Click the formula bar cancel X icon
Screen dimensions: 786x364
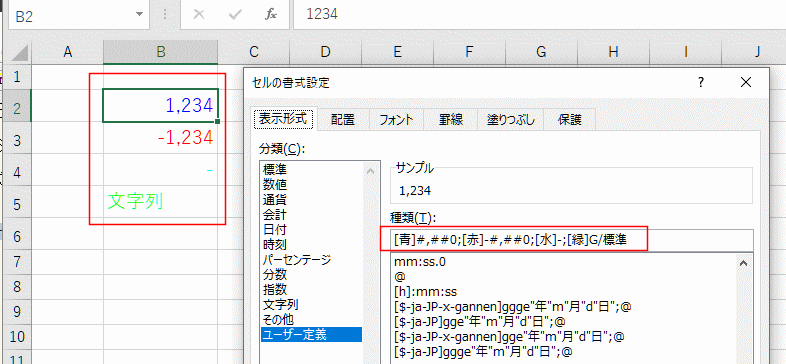pyautogui.click(x=199, y=15)
